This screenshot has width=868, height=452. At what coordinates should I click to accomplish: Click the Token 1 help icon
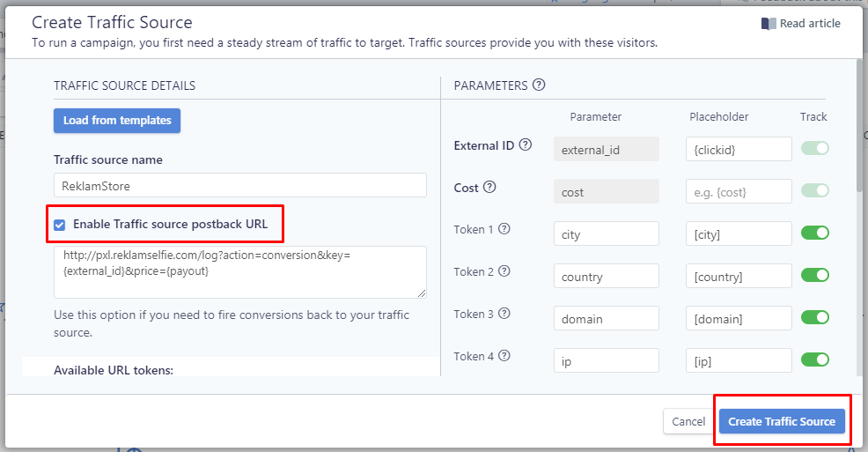click(x=504, y=229)
